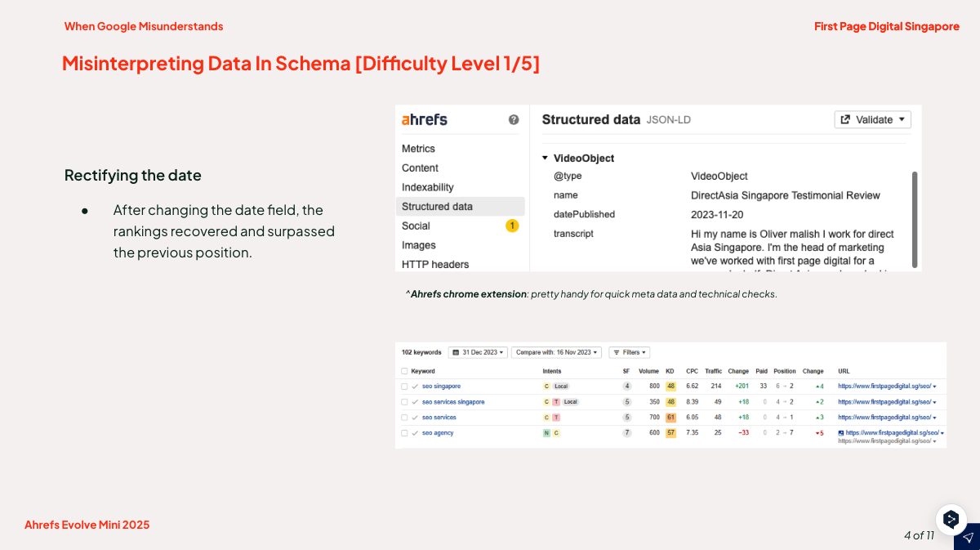The height and width of the screenshot is (550, 980).
Task: Click the +201 traffic change value
Action: pos(742,387)
